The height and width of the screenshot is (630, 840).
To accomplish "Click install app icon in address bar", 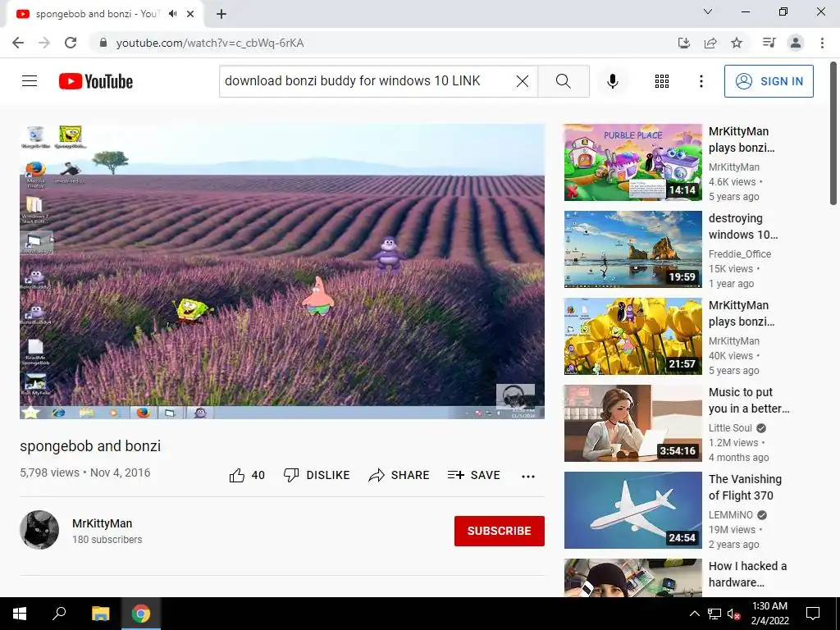I will (684, 43).
